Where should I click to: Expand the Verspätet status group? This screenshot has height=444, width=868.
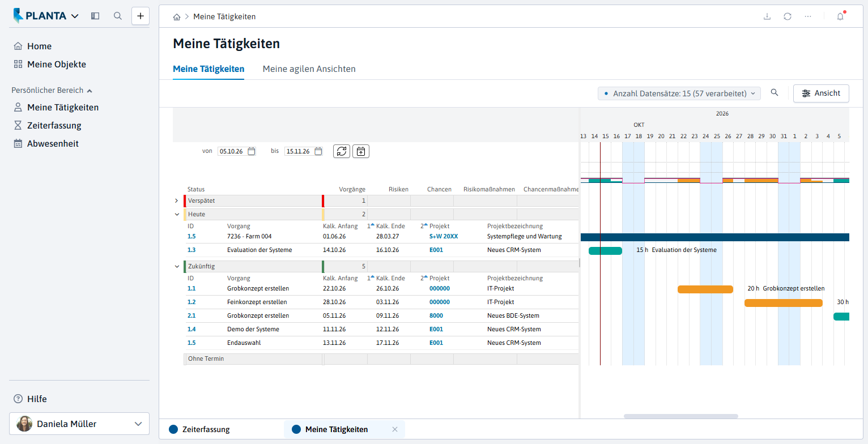[177, 201]
